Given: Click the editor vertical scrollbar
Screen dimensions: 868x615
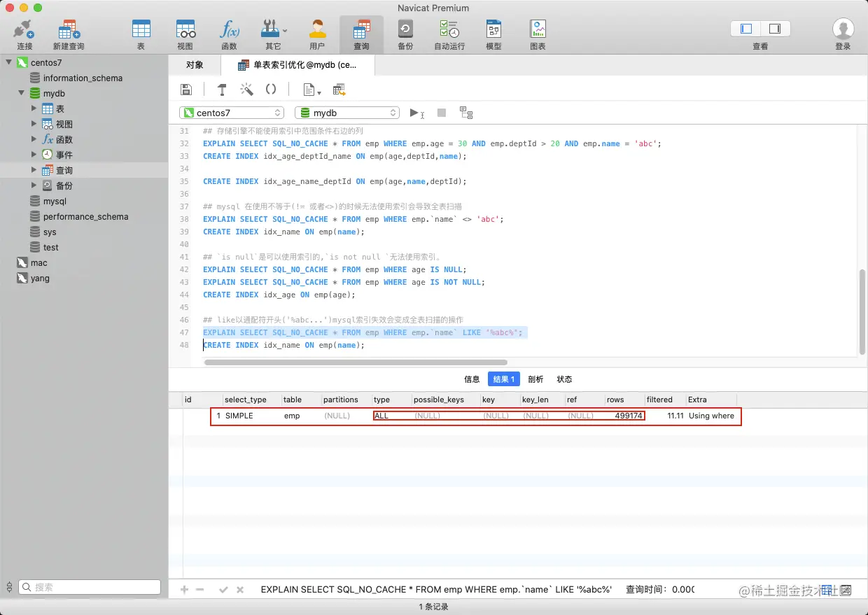Looking at the screenshot, I should click(862, 311).
